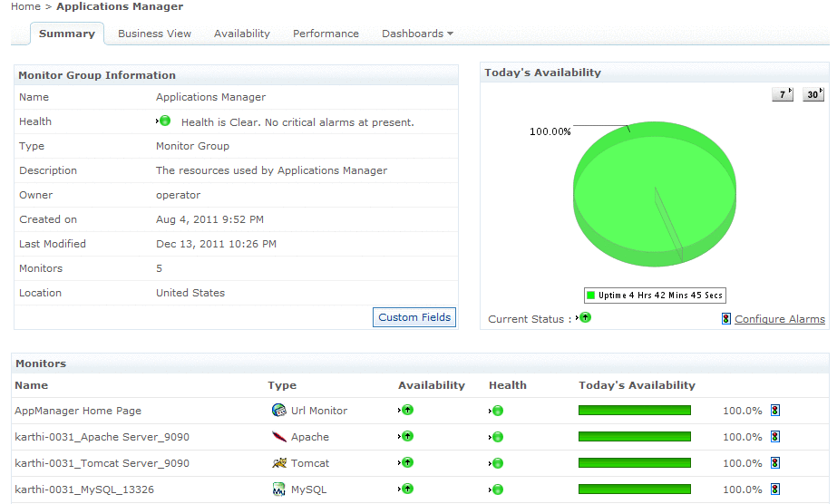Click the Configure Alarms traffic light icon
This screenshot has height=504, width=837.
[x=726, y=318]
